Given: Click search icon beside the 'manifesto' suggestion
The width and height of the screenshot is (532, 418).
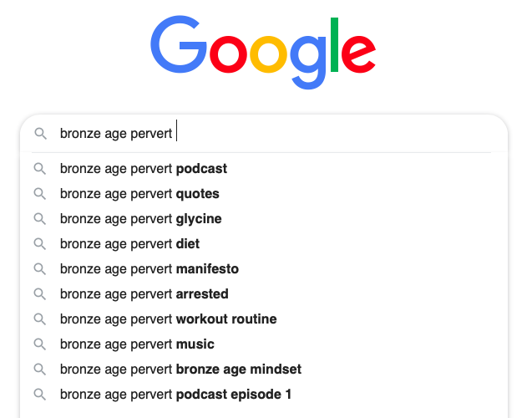Looking at the screenshot, I should click(x=39, y=269).
